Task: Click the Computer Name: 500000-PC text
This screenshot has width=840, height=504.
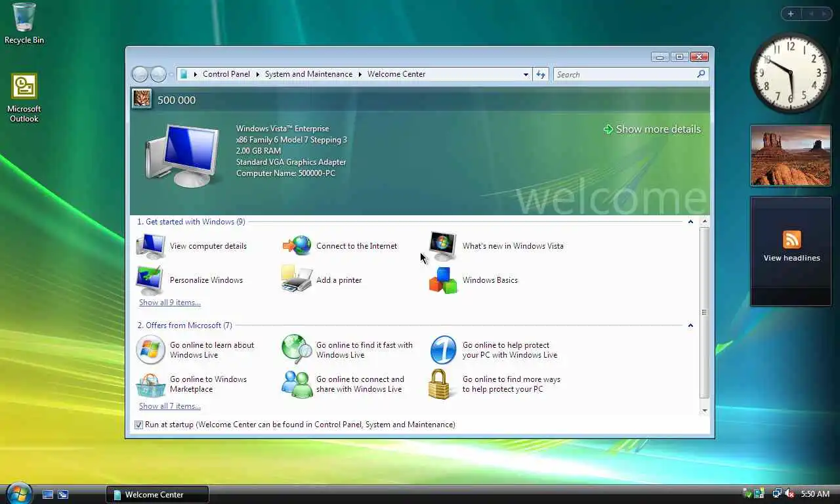Action: click(x=285, y=173)
